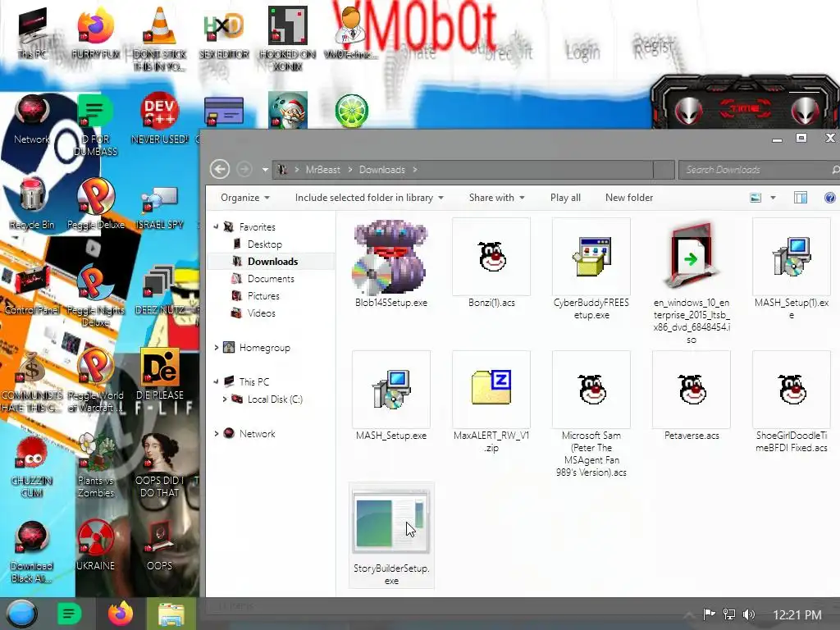The image size is (840, 630).
Task: Open Explorer help icon
Action: [x=830, y=198]
